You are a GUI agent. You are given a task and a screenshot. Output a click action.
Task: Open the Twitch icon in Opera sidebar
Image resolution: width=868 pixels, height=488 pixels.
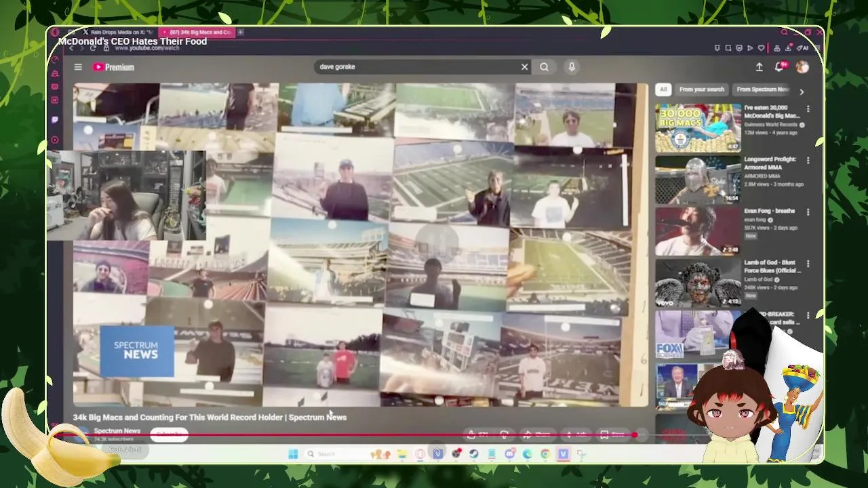pyautogui.click(x=55, y=120)
